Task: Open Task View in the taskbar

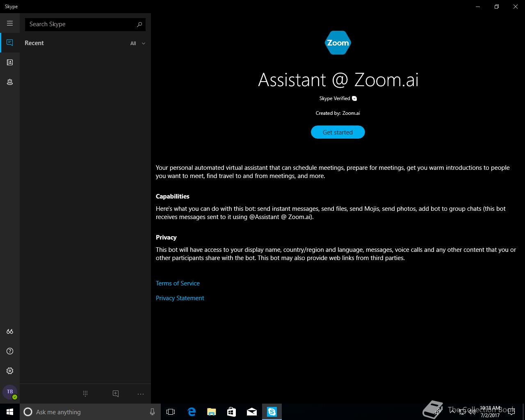Action: [x=171, y=412]
